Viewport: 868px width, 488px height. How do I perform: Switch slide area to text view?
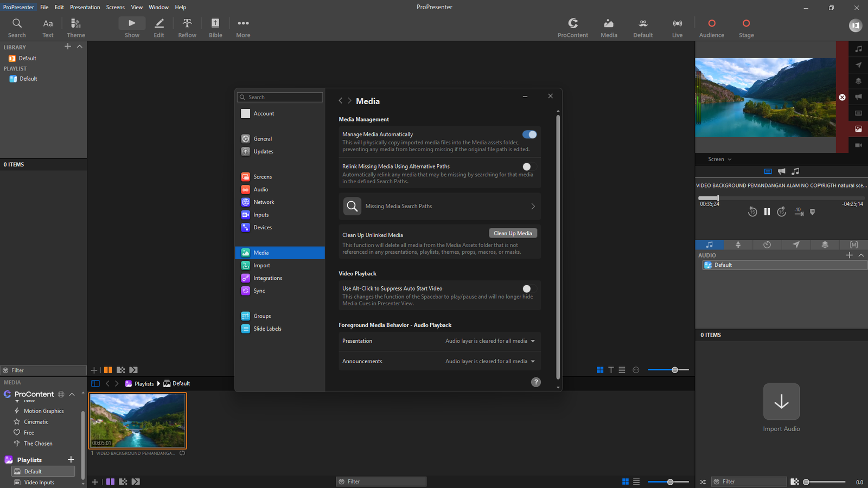tap(611, 370)
